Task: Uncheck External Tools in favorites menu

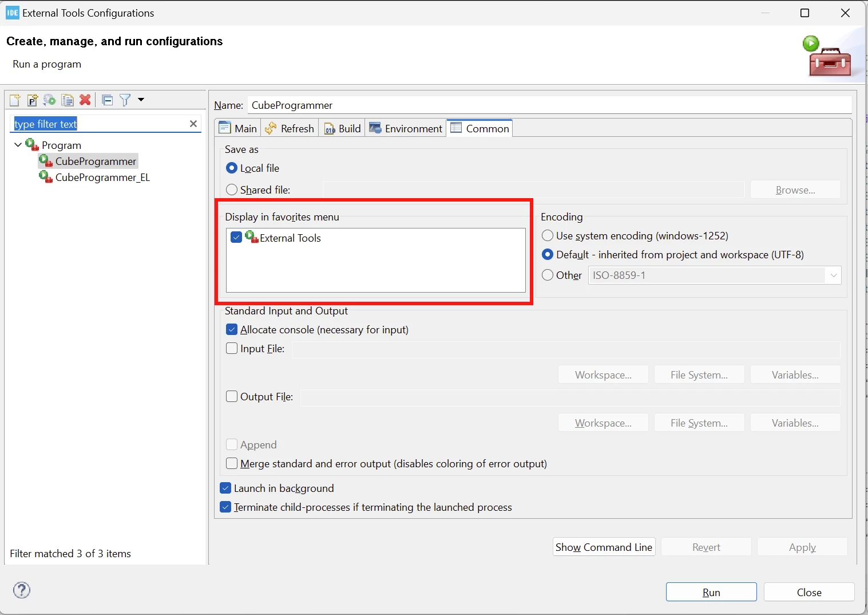Action: (x=236, y=237)
